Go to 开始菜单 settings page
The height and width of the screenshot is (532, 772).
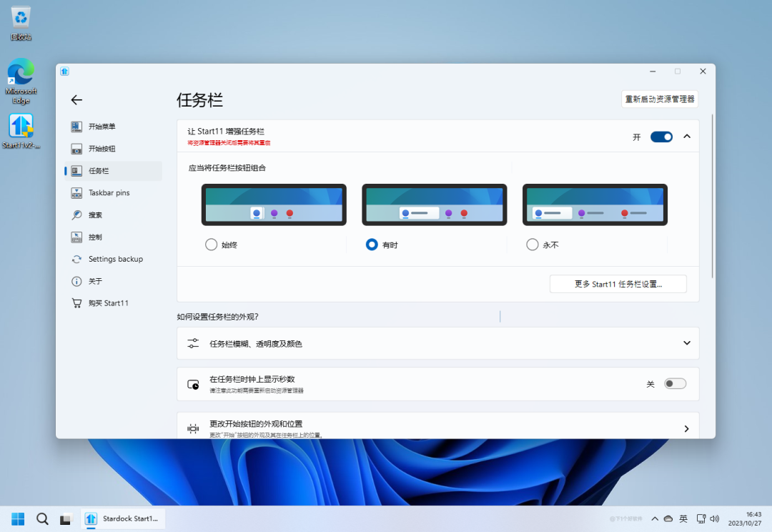113,127
